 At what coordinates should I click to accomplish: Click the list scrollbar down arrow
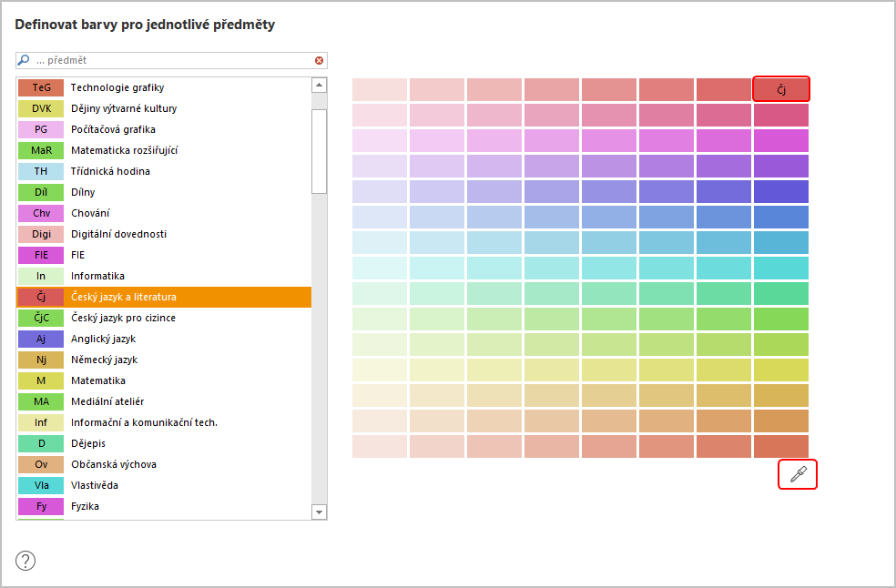[x=320, y=512]
